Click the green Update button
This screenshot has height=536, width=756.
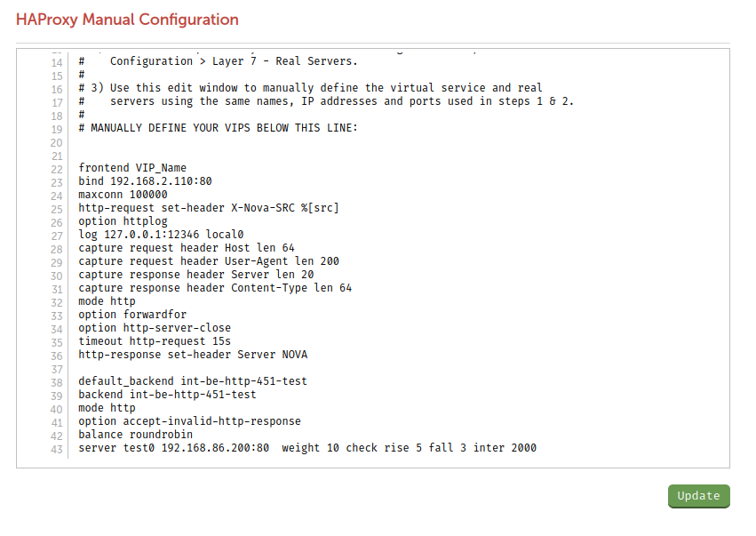pyautogui.click(x=698, y=496)
